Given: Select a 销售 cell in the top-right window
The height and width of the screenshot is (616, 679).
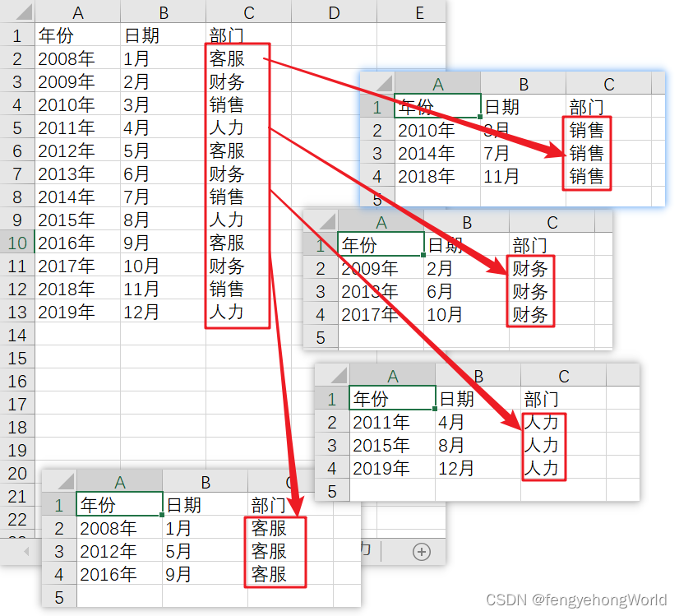Looking at the screenshot, I should click(x=586, y=131).
